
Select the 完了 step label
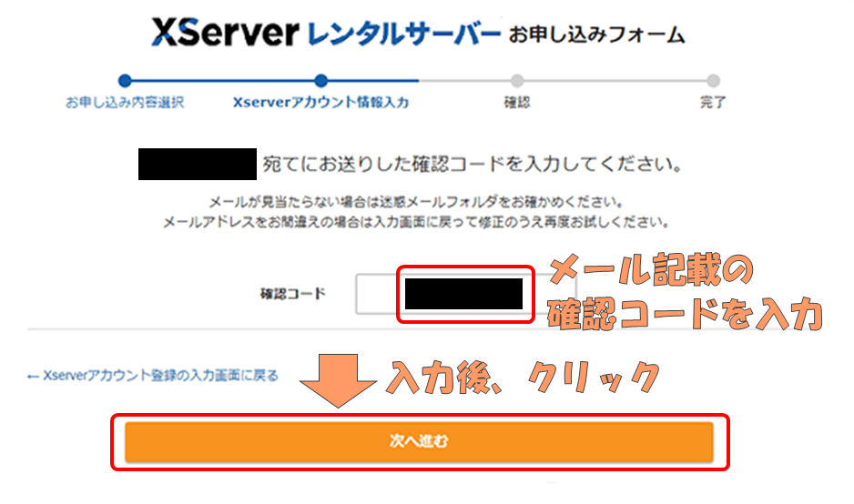(713, 103)
